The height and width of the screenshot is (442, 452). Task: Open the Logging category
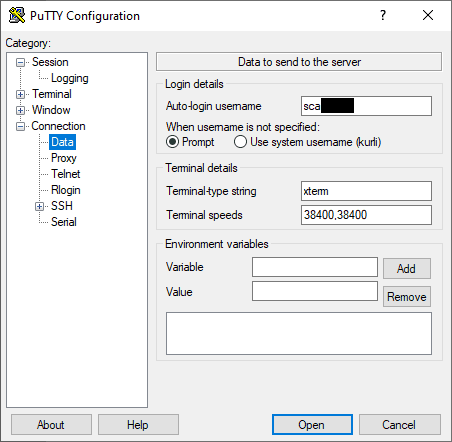(x=70, y=78)
